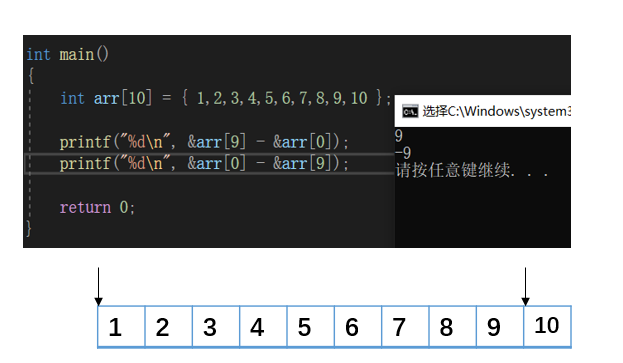Click the array cell containing 6
This screenshot has width=623, height=363.
point(358,326)
